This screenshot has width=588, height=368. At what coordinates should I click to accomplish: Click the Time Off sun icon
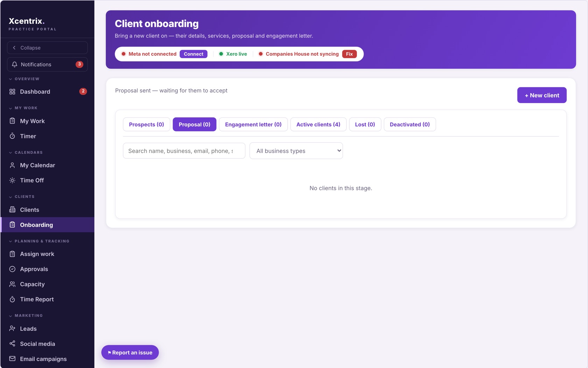[12, 180]
